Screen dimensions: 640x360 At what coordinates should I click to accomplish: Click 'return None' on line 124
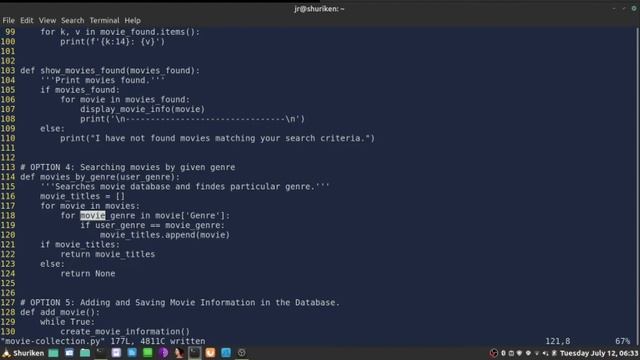tap(88, 273)
